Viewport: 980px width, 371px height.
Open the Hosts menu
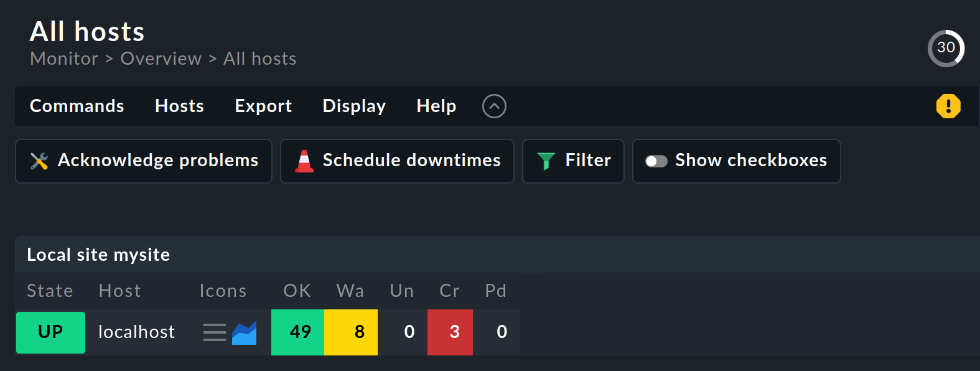[x=179, y=106]
